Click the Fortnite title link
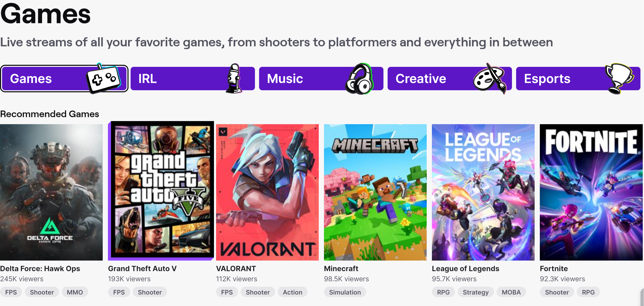 pos(554,269)
